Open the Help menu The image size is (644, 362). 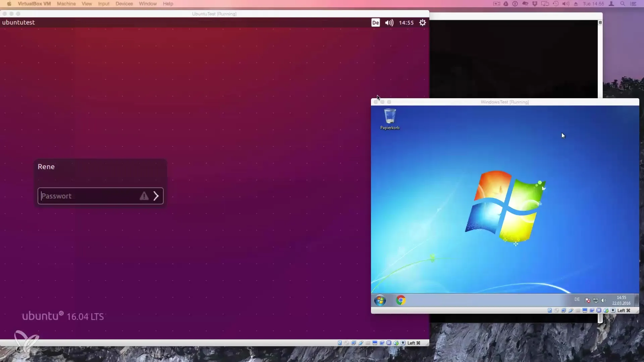pos(168,4)
